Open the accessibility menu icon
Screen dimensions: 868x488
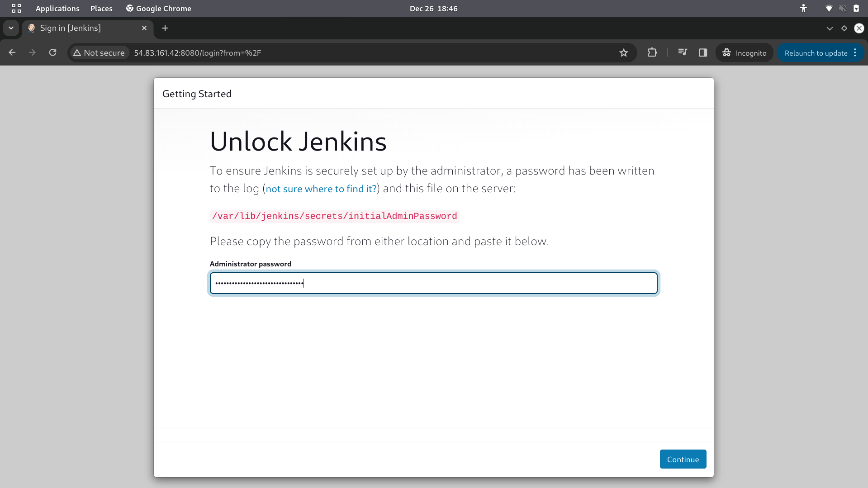803,9
